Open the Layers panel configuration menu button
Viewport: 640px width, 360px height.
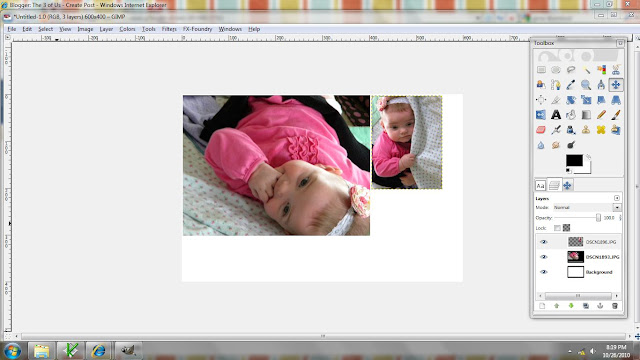point(617,198)
